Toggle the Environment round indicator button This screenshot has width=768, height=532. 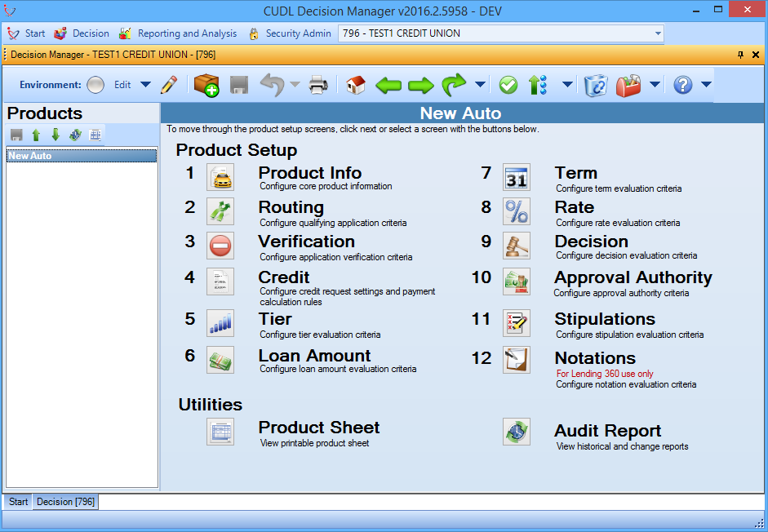tap(95, 85)
